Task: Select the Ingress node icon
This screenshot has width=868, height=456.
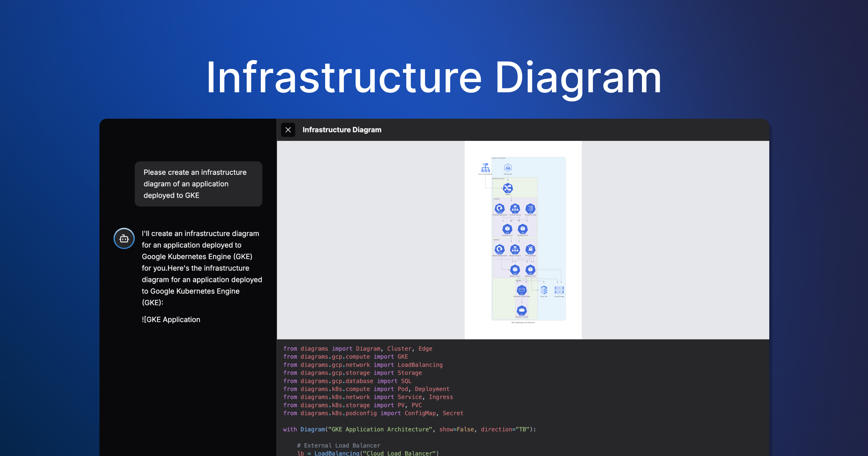Action: coord(508,188)
